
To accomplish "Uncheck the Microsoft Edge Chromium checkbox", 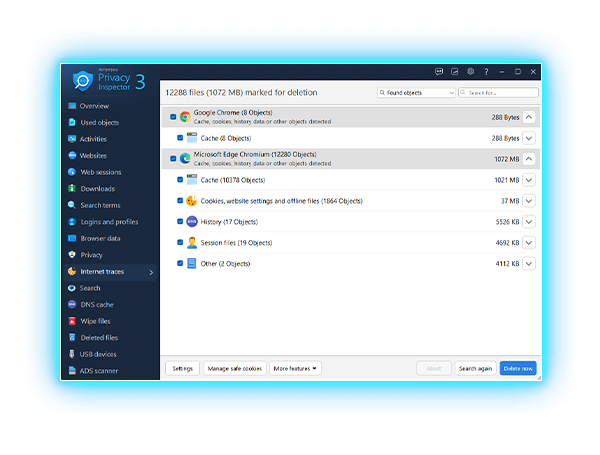I will (173, 158).
